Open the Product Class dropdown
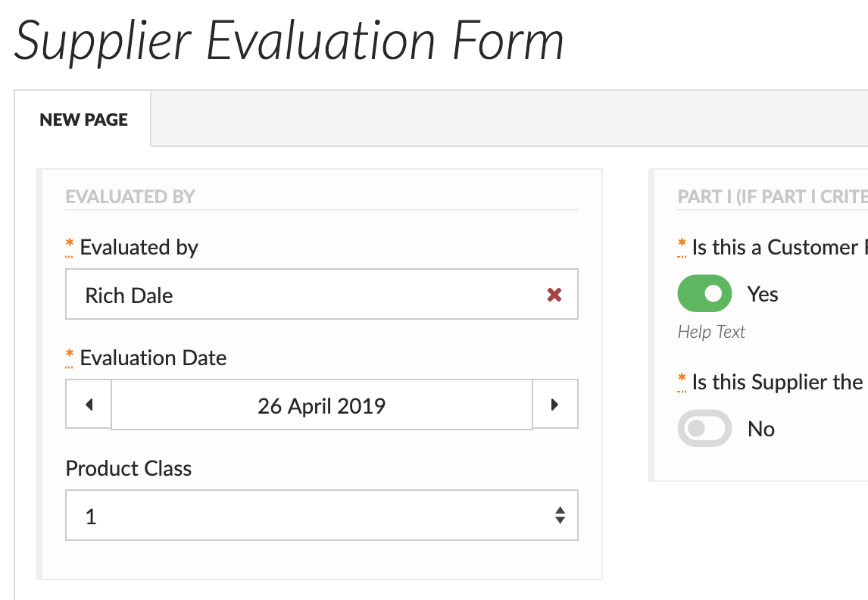Viewport: 868px width, 600px height. [321, 516]
